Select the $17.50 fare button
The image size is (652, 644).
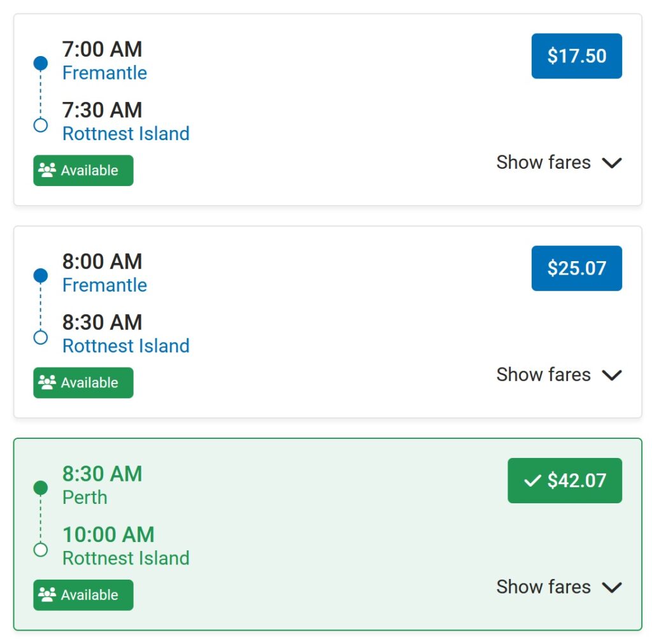click(576, 56)
